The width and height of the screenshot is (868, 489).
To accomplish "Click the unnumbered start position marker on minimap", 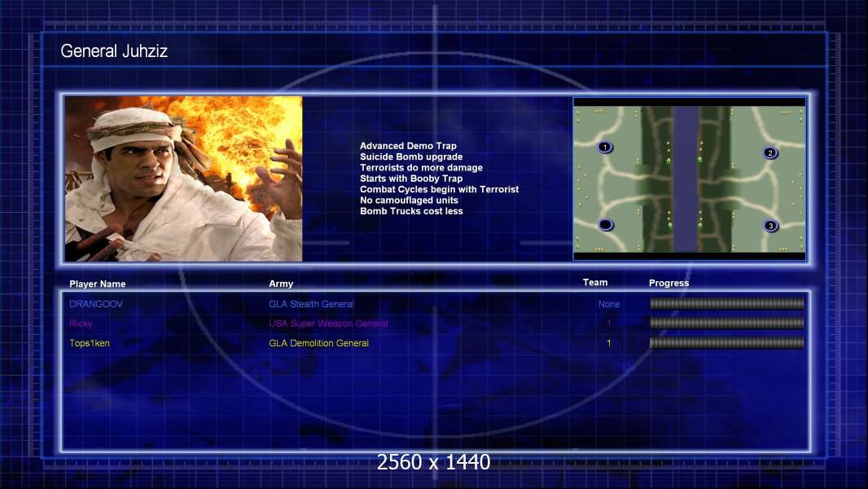I will [606, 225].
